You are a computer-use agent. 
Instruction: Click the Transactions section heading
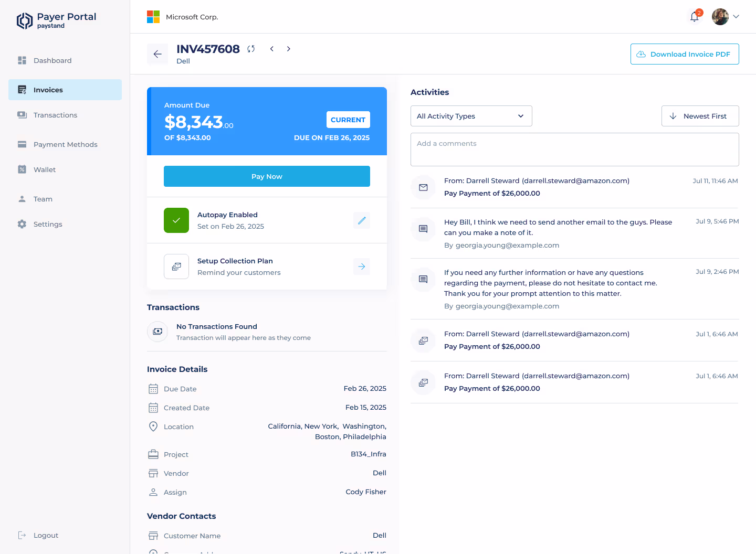click(173, 307)
